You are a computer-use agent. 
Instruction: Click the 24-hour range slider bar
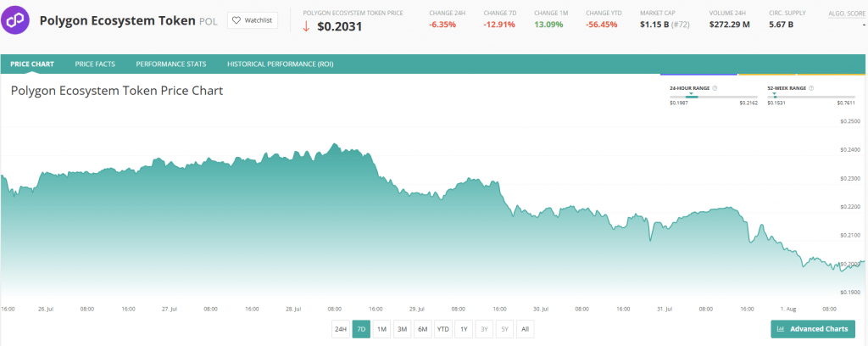713,97
